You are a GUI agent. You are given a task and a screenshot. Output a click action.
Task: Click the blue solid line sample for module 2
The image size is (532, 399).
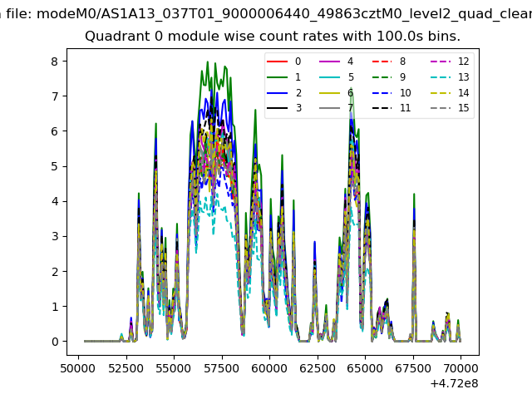277,93
